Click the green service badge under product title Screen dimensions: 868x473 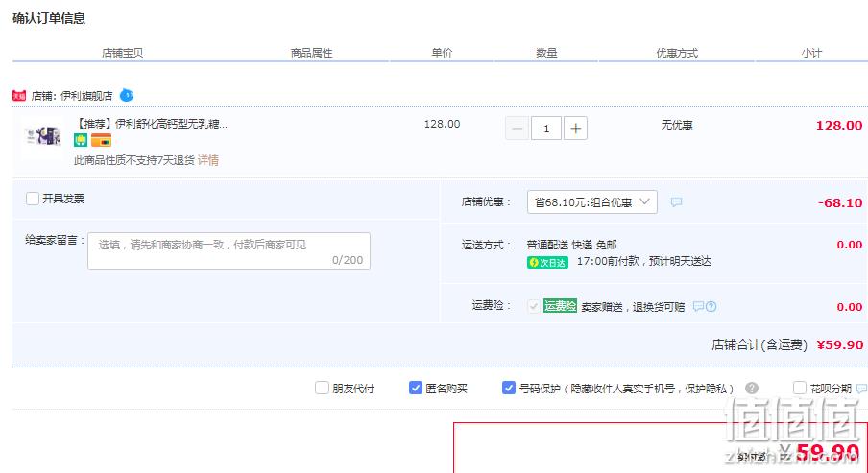[81, 140]
